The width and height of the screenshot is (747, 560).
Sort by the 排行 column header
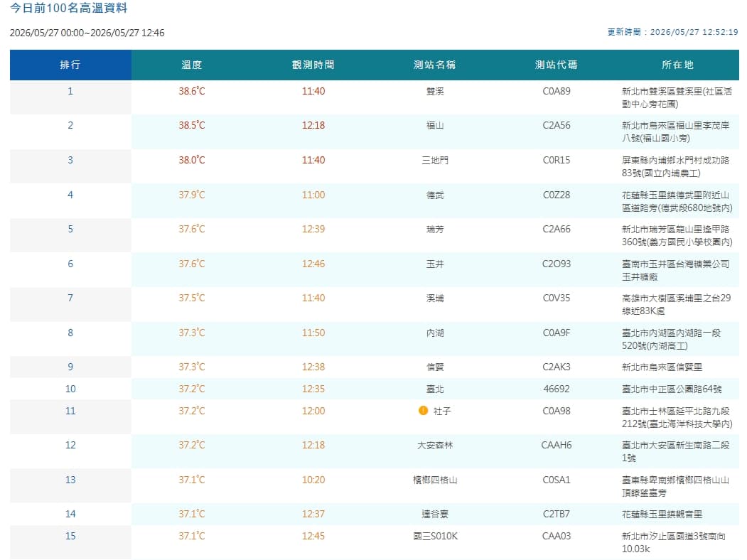coord(70,65)
